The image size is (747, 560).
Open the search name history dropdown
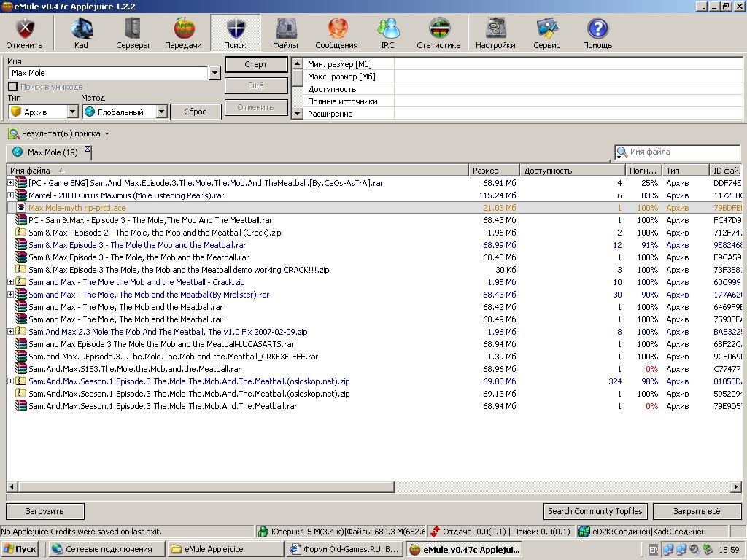coord(214,73)
